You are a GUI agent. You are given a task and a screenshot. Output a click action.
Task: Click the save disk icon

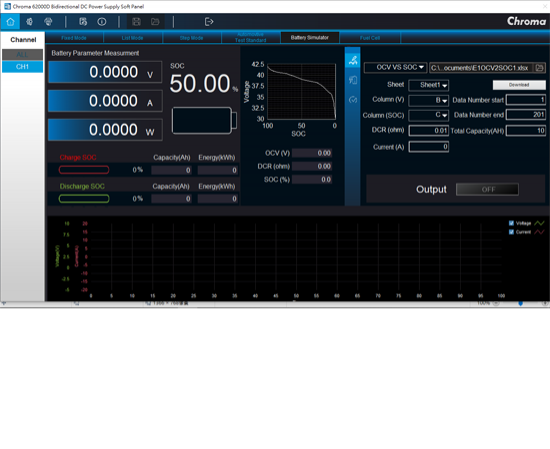pyautogui.click(x=136, y=22)
